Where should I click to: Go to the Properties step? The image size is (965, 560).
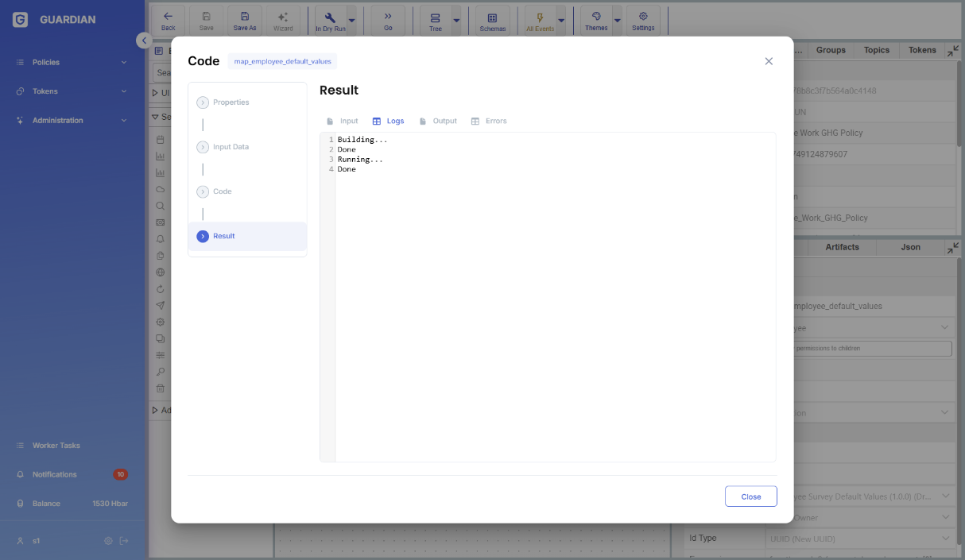click(231, 102)
